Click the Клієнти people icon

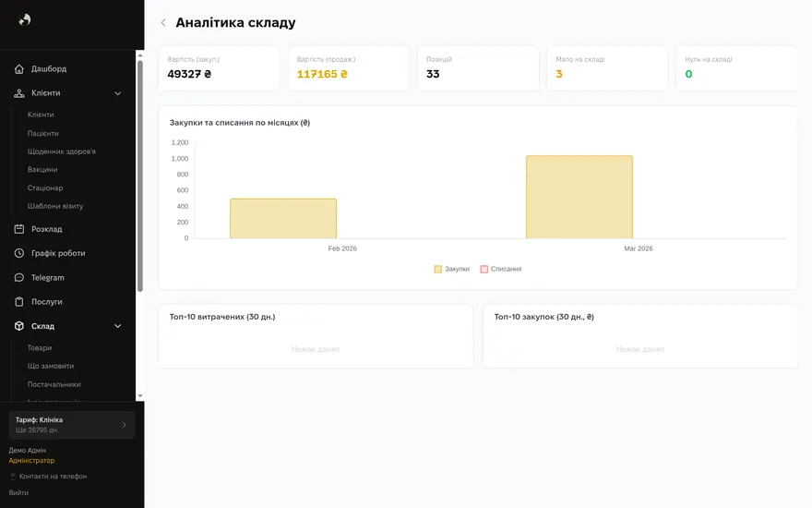pyautogui.click(x=19, y=93)
